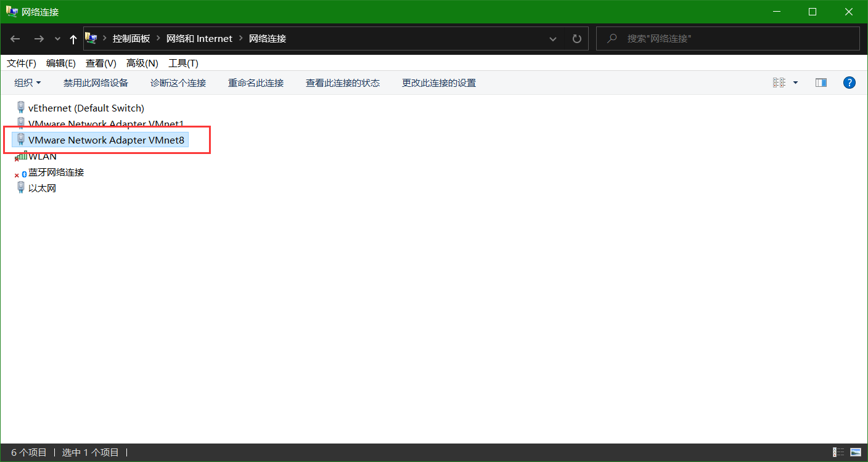
Task: Open the recent locations dropdown arrow
Action: (57, 39)
